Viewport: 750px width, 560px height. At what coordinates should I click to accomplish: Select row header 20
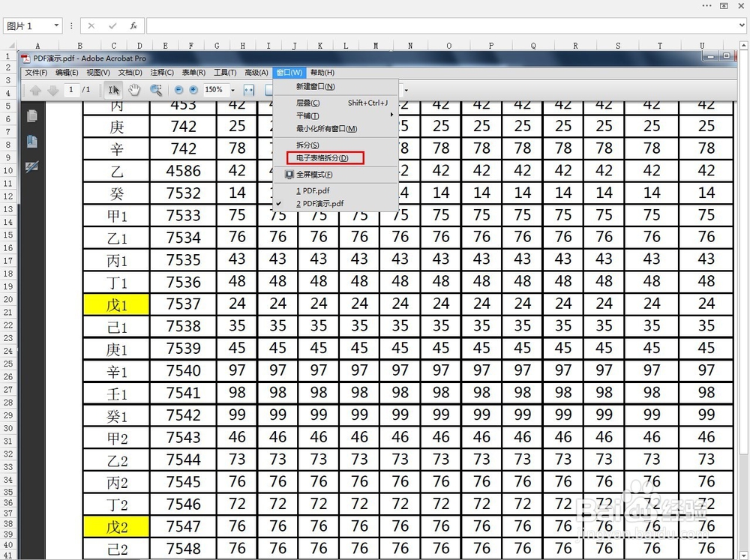point(8,299)
